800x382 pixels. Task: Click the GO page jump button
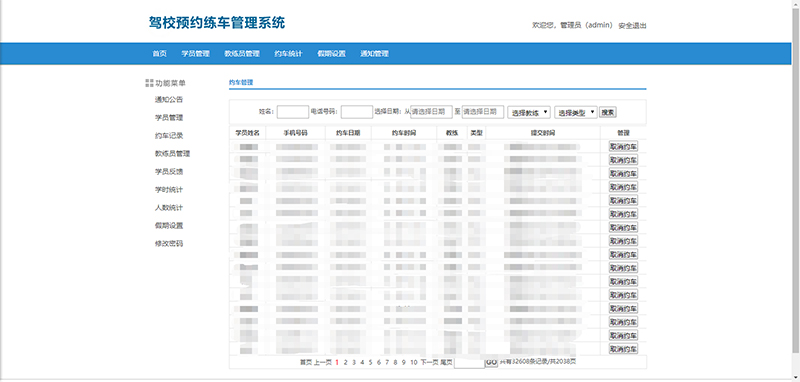[x=491, y=362]
